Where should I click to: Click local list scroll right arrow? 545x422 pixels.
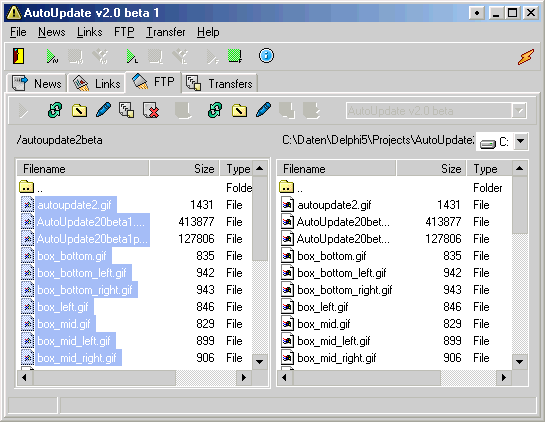click(x=504, y=378)
